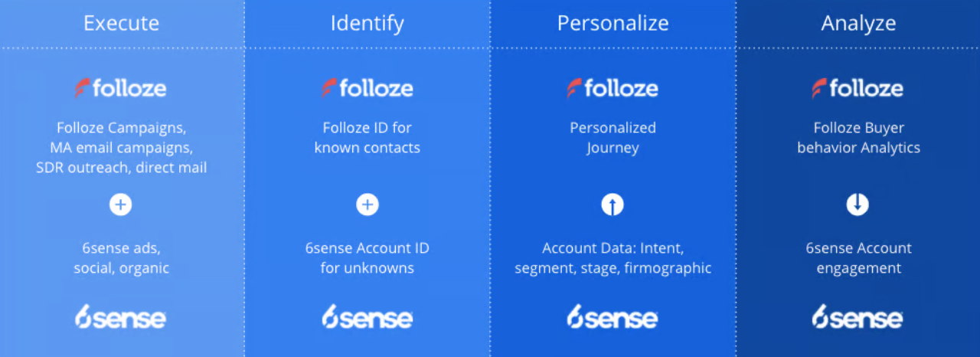
Task: Click the 6sense Account engagement text
Action: pyautogui.click(x=858, y=258)
